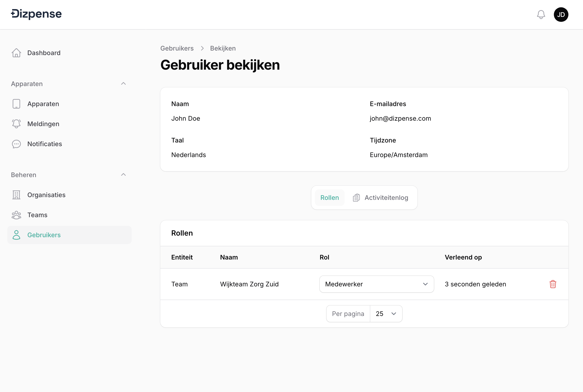Collapse the Beheren sidebar section

(x=124, y=175)
